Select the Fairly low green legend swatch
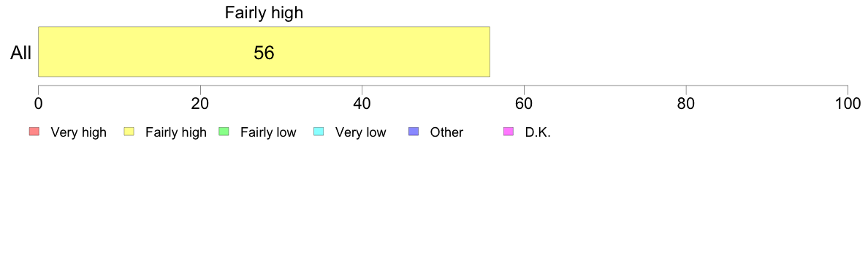 (x=224, y=132)
